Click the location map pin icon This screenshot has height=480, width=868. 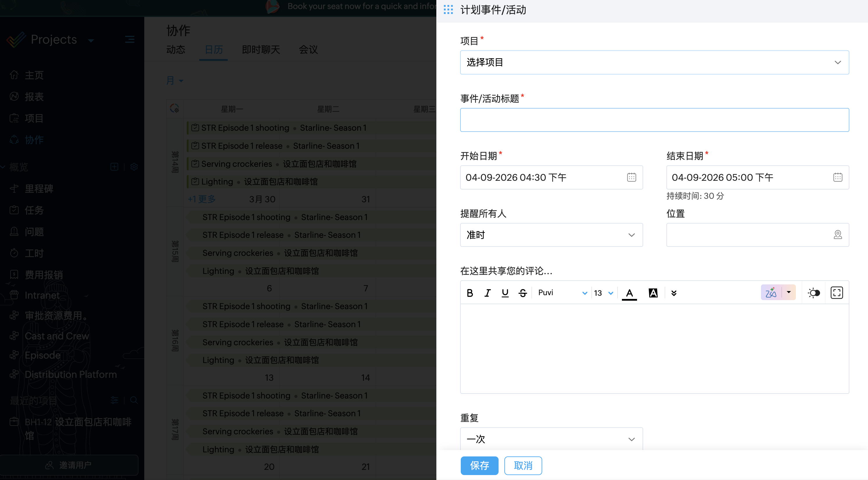pyautogui.click(x=838, y=235)
